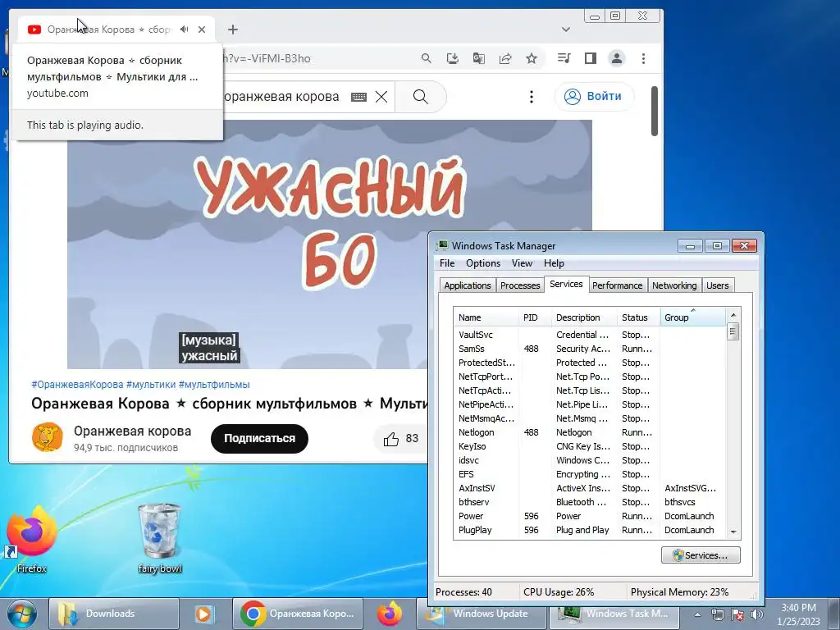Open Chrome three-dot menu

(x=643, y=58)
